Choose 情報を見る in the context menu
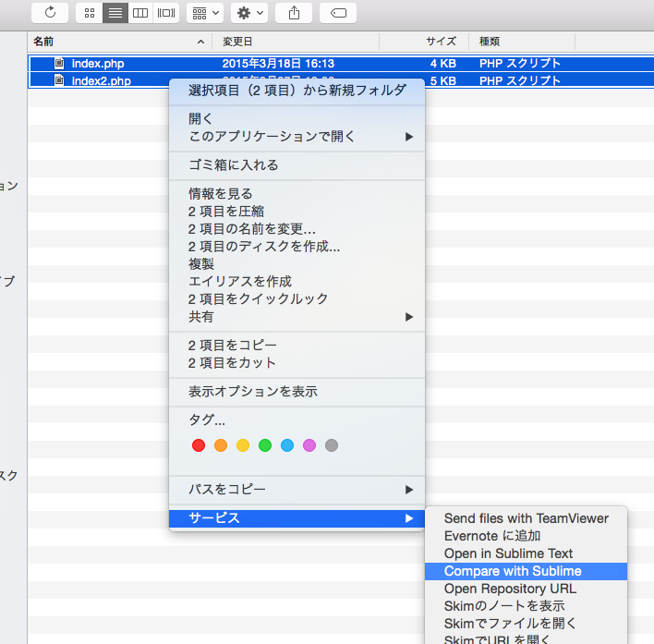 pos(297,194)
